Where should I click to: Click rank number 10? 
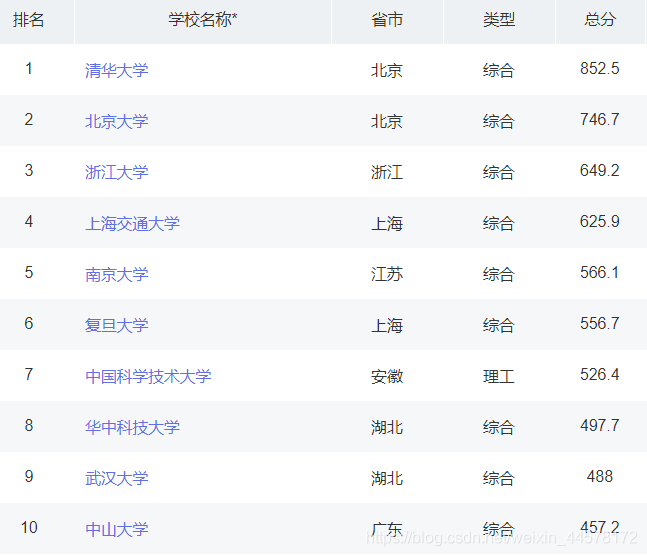(29, 528)
